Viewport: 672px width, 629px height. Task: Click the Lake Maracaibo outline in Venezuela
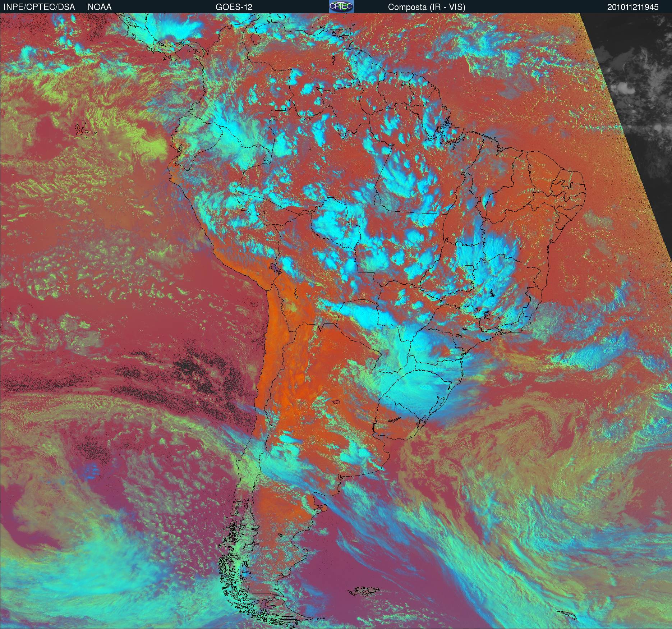click(255, 38)
